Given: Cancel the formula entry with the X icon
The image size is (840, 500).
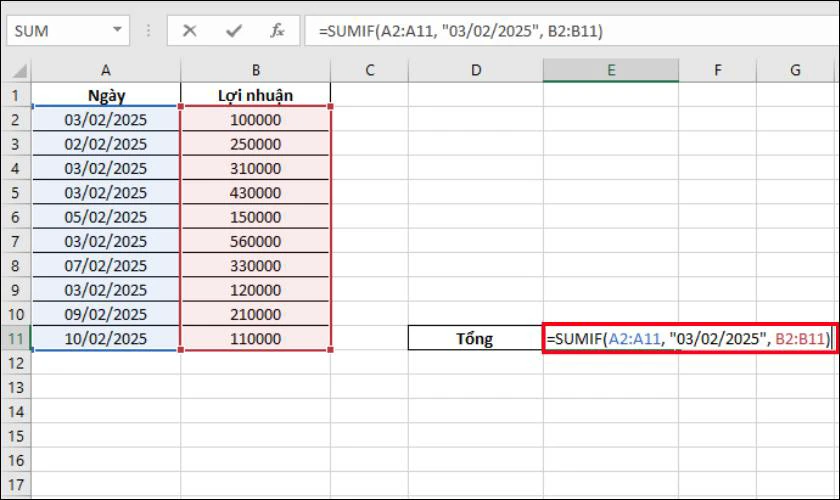Looking at the screenshot, I should point(189,31).
